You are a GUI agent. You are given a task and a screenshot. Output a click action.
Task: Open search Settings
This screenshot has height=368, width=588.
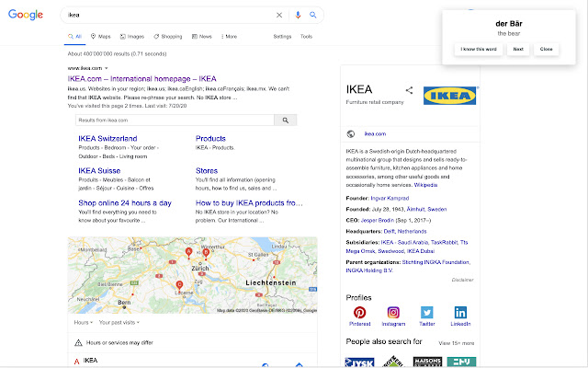(x=282, y=37)
